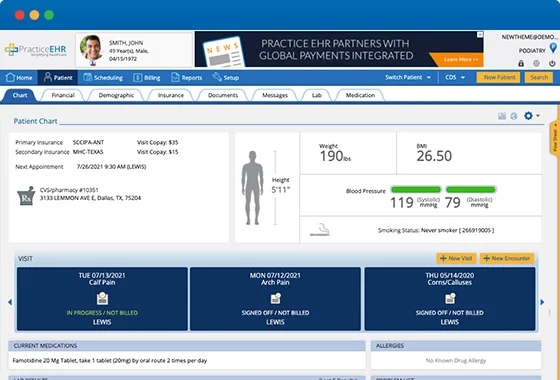Click the power logout icon
Viewport: 560px width, 380px height.
pos(552,64)
